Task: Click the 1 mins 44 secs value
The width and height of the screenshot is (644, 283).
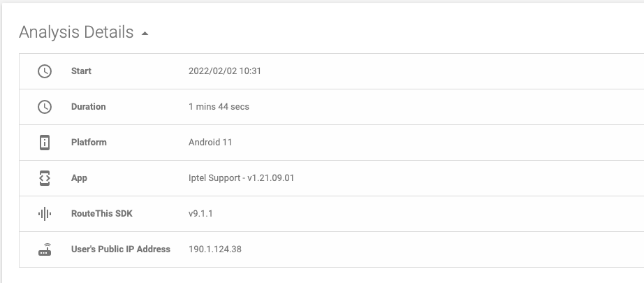Action: pyautogui.click(x=219, y=107)
